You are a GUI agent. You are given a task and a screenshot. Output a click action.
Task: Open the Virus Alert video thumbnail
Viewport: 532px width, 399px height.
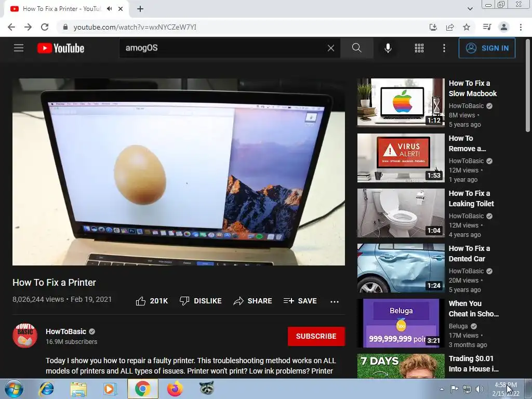point(401,157)
